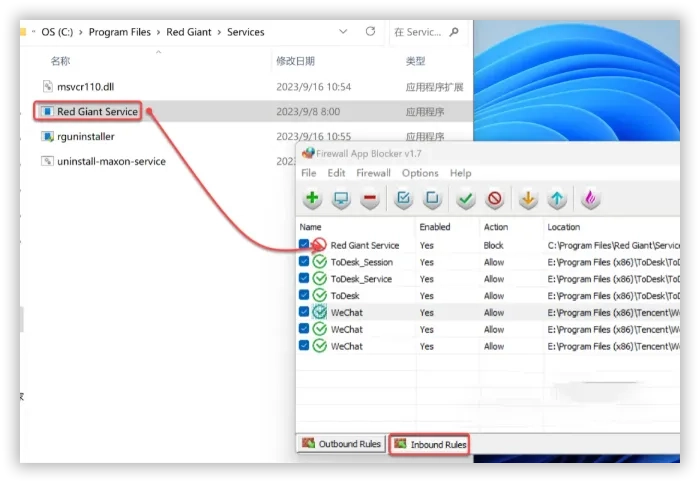Click the uninstall-maxon-service file icon

coord(47,161)
